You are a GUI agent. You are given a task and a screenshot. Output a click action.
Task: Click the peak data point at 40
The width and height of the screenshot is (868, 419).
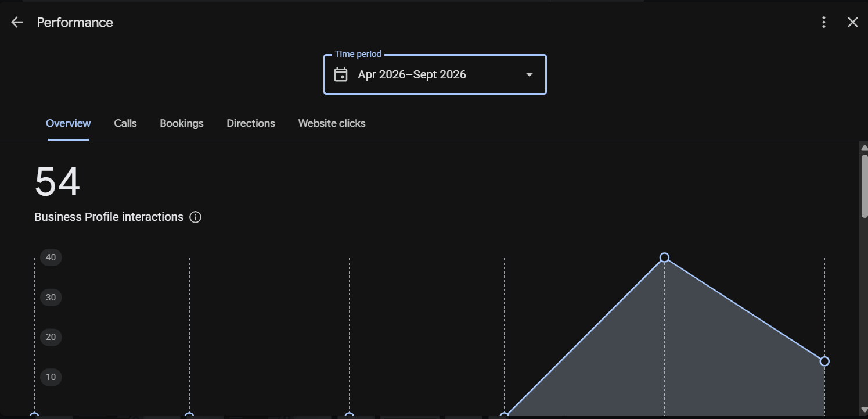[665, 257]
